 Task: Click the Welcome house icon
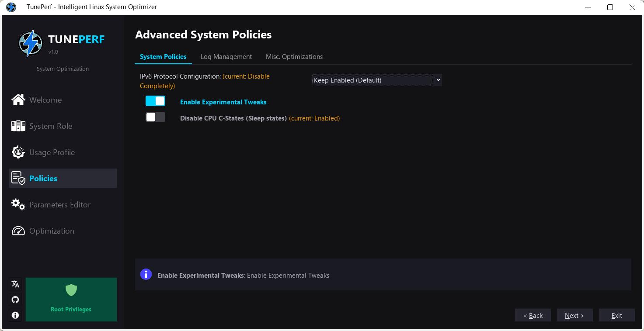[x=18, y=100]
